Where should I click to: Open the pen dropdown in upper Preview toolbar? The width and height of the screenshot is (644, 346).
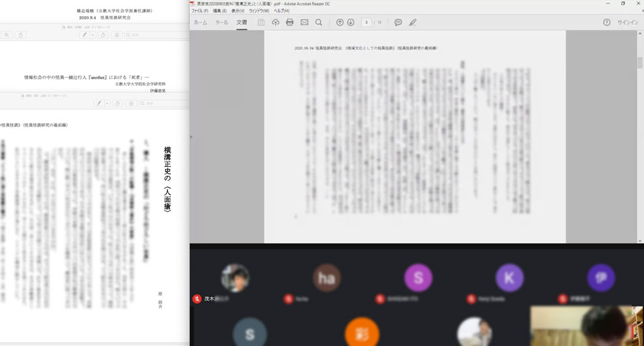point(93,35)
